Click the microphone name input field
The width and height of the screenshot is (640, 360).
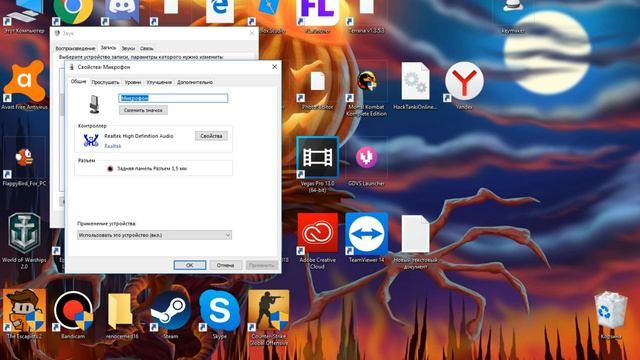pyautogui.click(x=173, y=98)
